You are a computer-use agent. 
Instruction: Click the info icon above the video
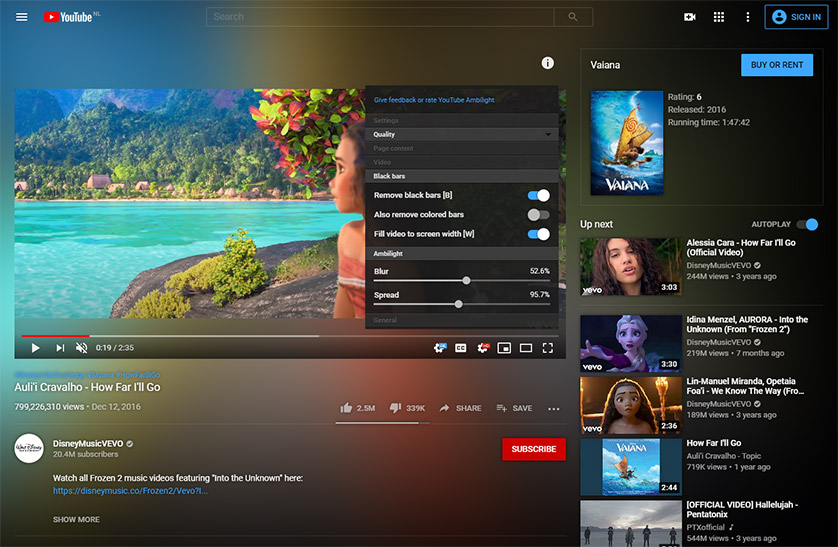(x=548, y=63)
